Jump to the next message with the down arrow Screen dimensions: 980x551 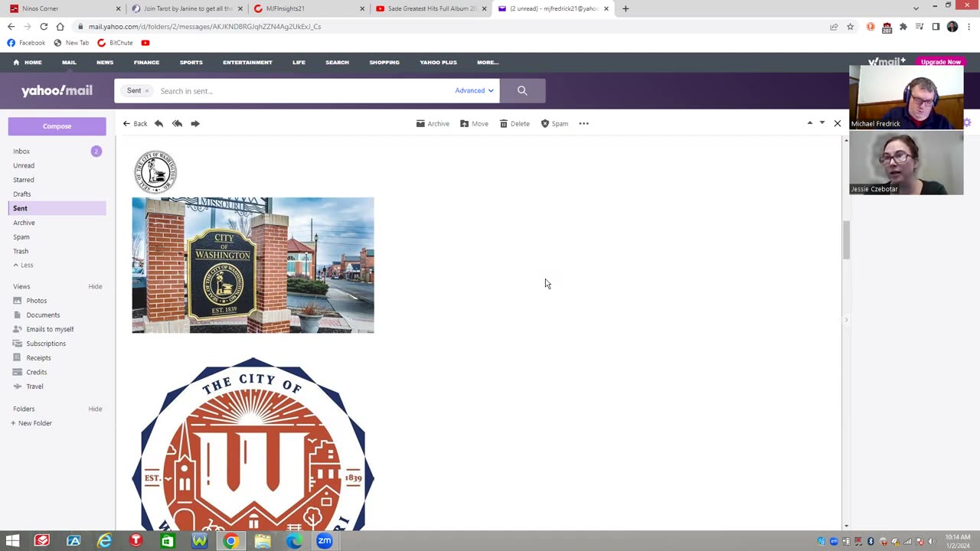coord(822,122)
